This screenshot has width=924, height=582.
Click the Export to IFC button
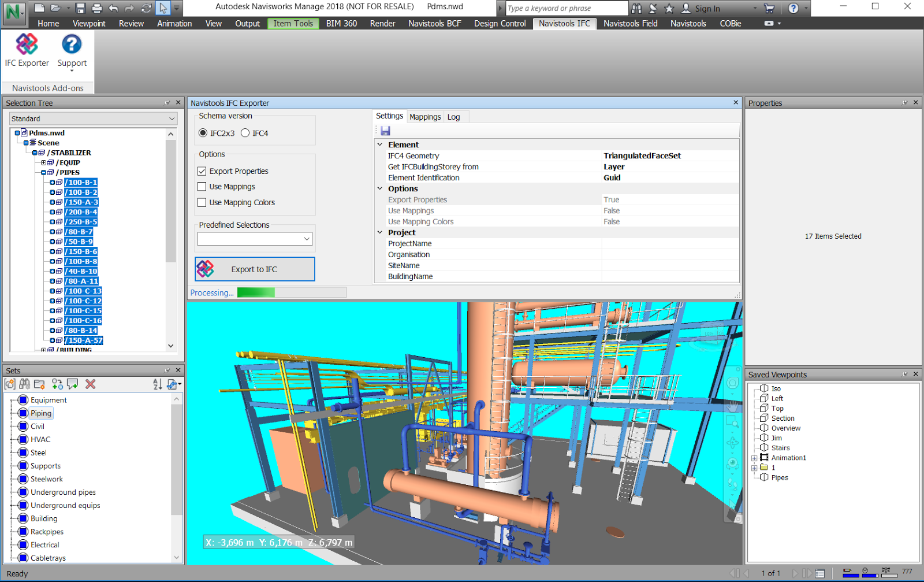(255, 269)
